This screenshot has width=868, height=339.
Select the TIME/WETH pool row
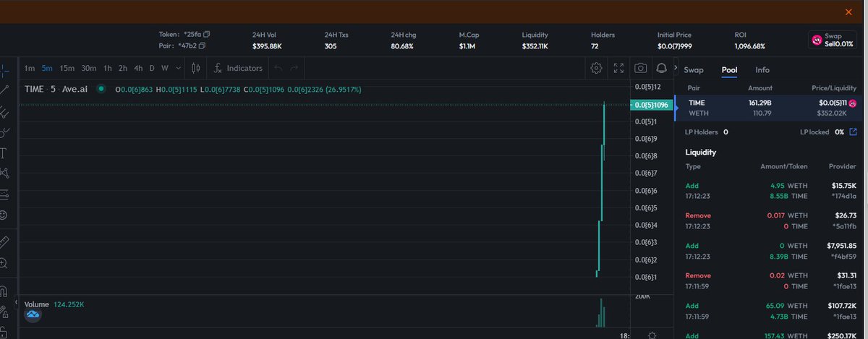(x=768, y=108)
